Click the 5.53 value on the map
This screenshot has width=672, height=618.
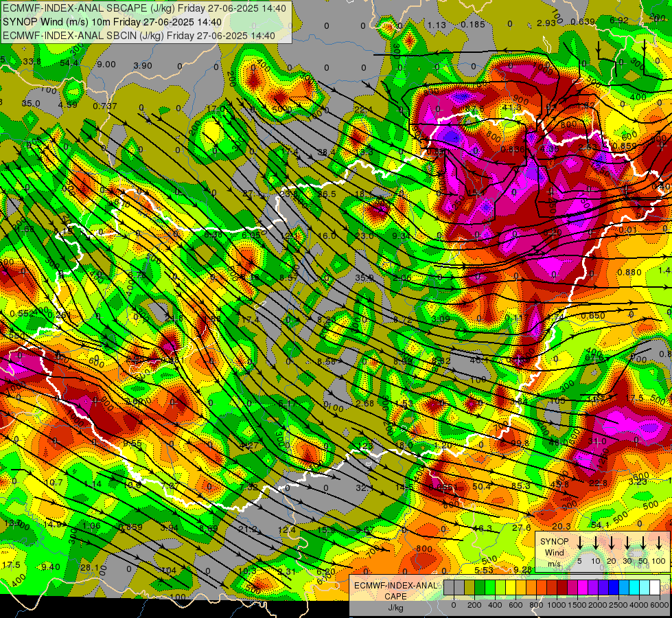[x=484, y=571]
